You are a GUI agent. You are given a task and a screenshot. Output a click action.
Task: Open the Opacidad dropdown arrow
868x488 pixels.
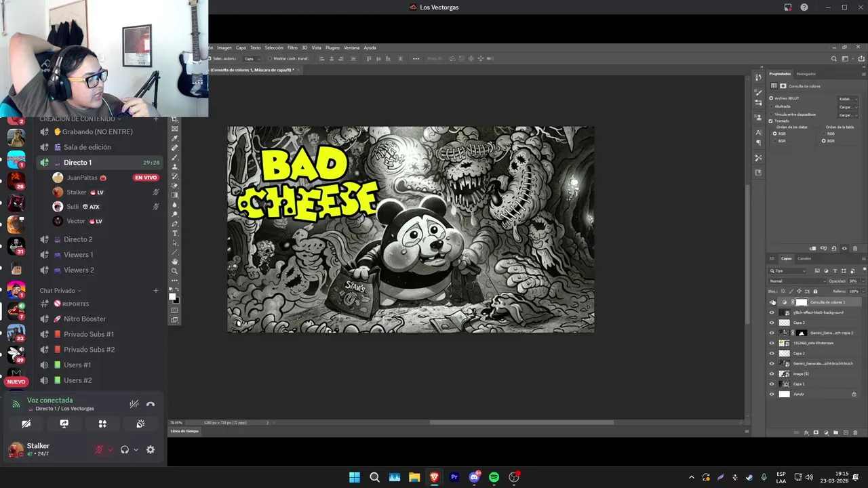[x=863, y=281]
